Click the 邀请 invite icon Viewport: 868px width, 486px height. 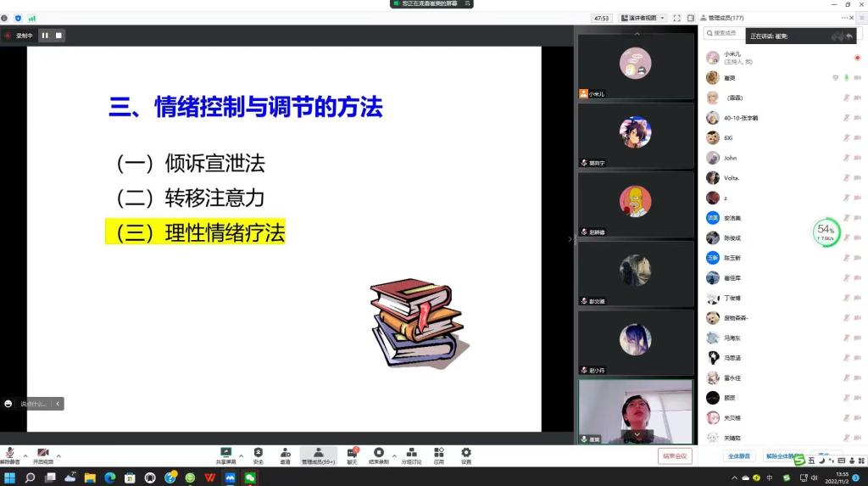pyautogui.click(x=286, y=455)
